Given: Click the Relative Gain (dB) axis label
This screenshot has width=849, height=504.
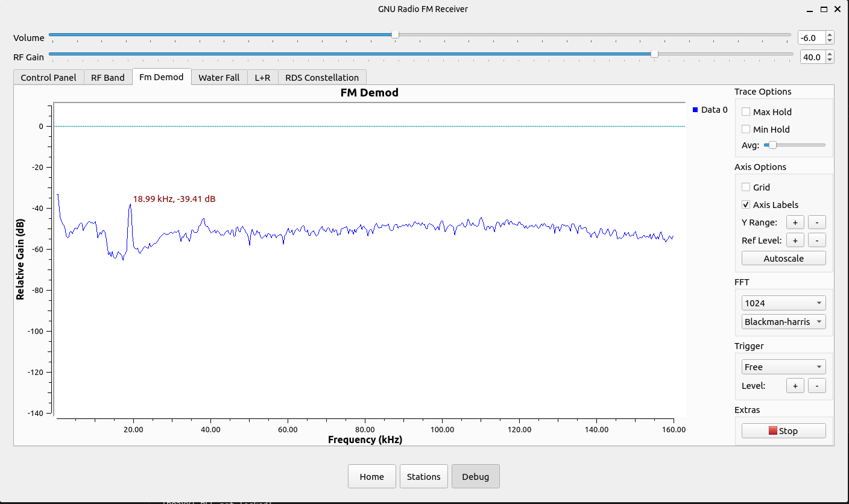Looking at the screenshot, I should click(x=21, y=260).
